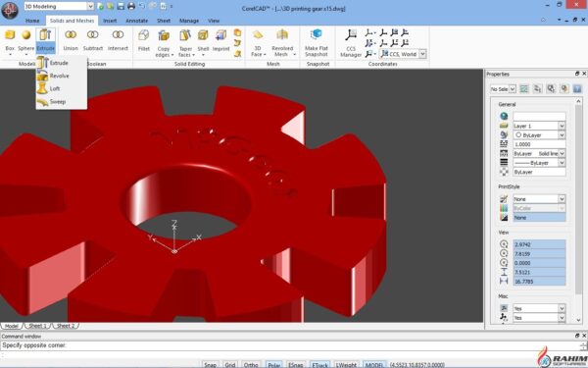588x368 pixels.
Task: Toggle Ortho mode in the status bar
Action: tap(251, 365)
